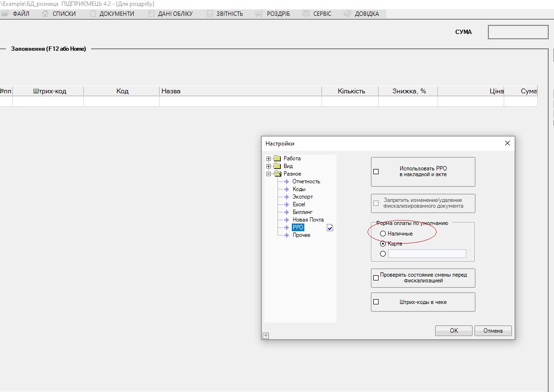Expand the Работа folder in the tree
This screenshot has height=392, width=554.
click(x=269, y=158)
